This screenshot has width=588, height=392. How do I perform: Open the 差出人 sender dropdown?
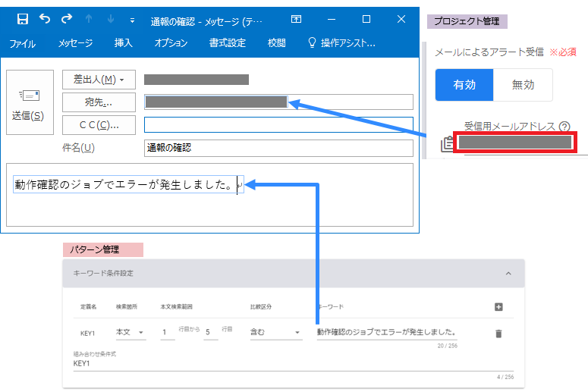click(x=99, y=80)
